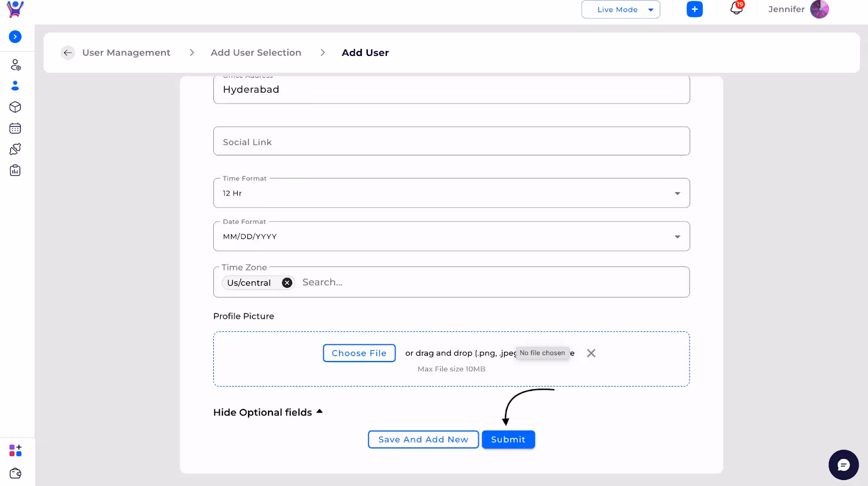Click the app logo in top-left corner
The height and width of the screenshot is (486, 868).
tap(15, 9)
